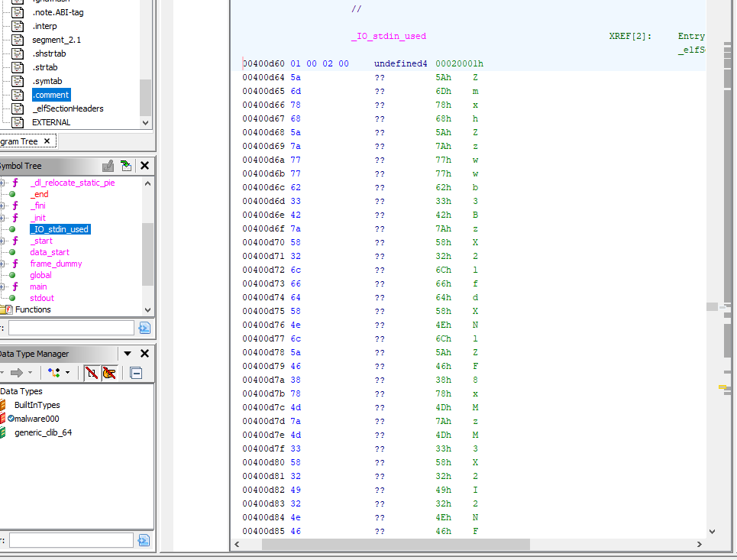Open the Data Type Manager menu arrow
Viewport: 737px width, 560px height.
128,354
